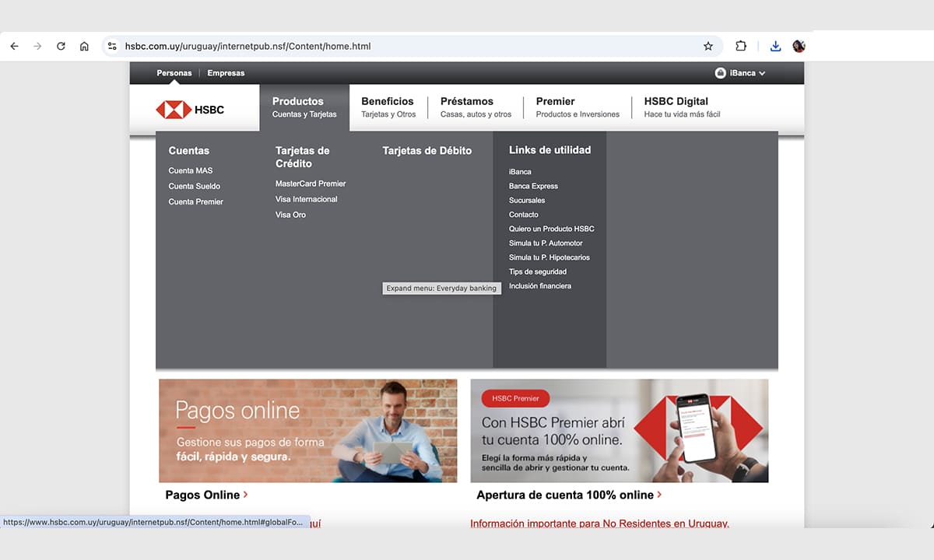Open iBanca link under Links de utilidad

pos(520,172)
